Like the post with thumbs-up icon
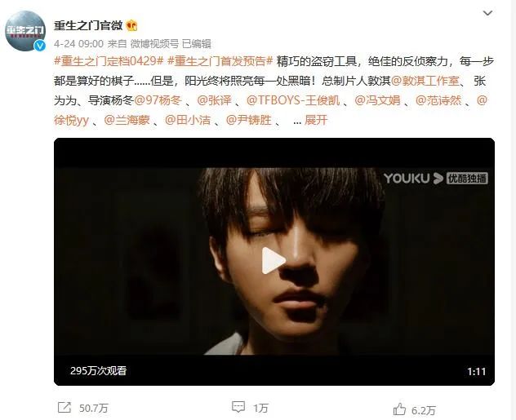 399,409
